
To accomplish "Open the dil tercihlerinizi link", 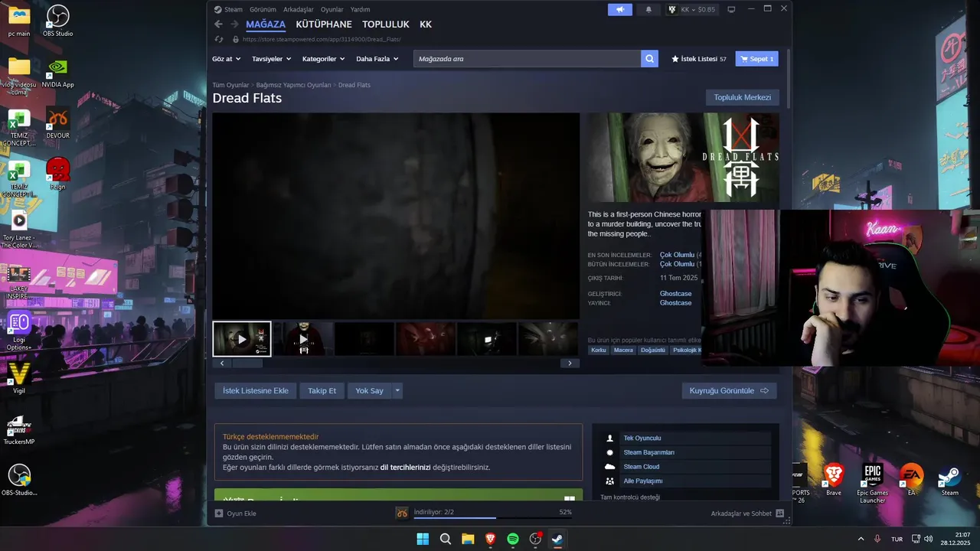I will [x=406, y=467].
